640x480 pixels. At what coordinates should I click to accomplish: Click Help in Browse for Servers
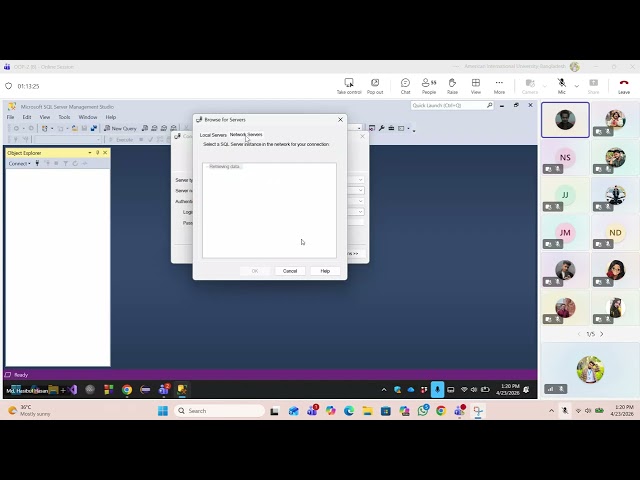[325, 271]
